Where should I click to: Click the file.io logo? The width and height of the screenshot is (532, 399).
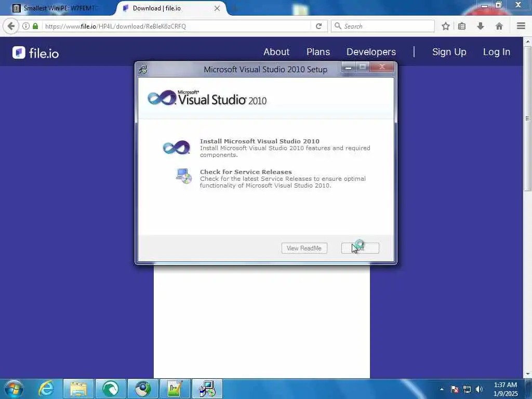coord(35,52)
